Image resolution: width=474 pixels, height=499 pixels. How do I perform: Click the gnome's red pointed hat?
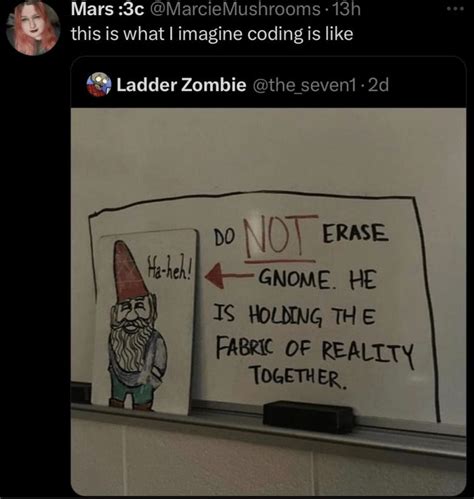point(129,271)
